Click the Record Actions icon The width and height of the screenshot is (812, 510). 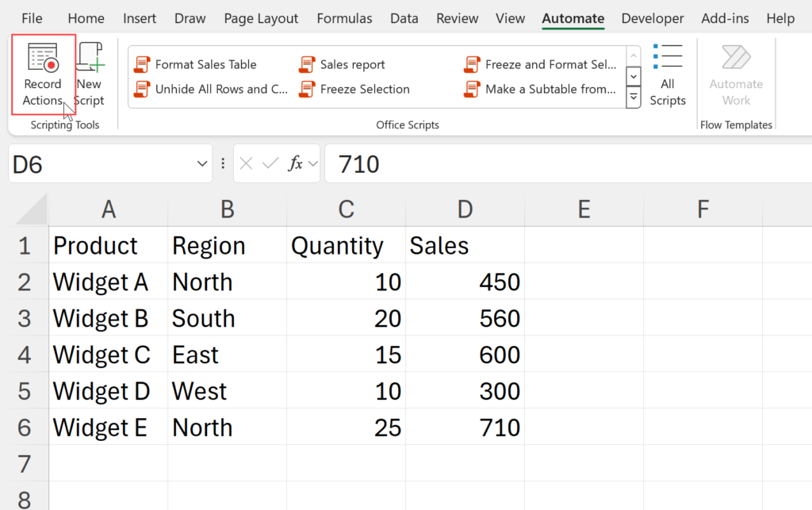pyautogui.click(x=43, y=61)
